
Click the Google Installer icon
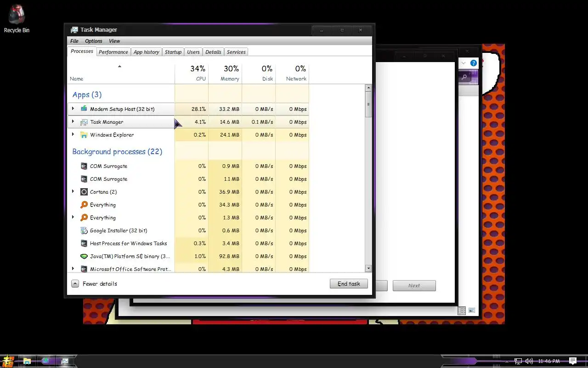click(84, 230)
